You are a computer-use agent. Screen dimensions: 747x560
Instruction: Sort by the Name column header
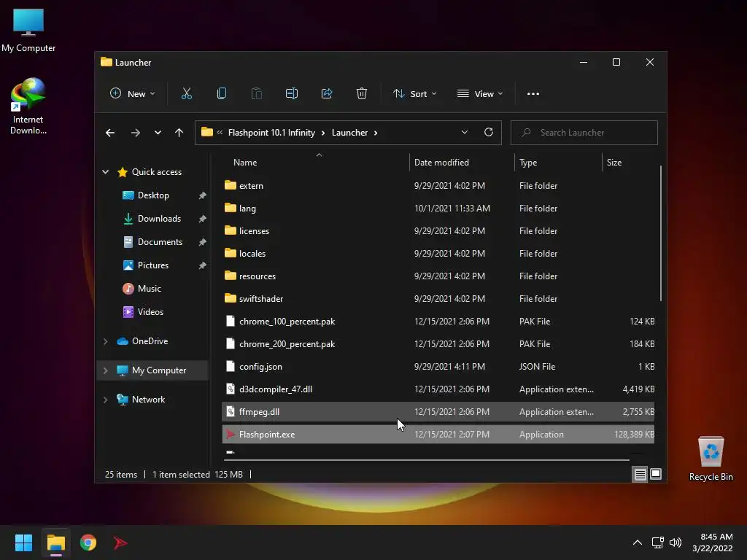[x=245, y=163]
